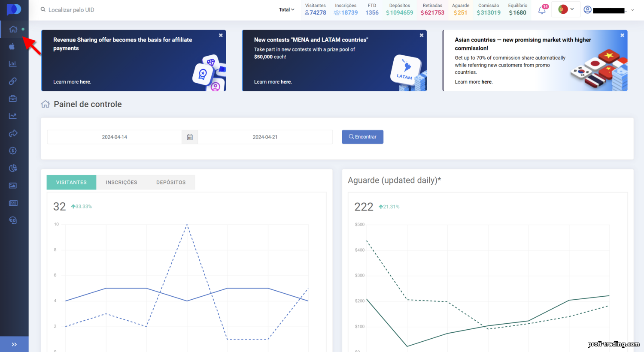This screenshot has height=352, width=644.
Task: Click the Retiradas $621753 header stat
Action: pos(432,9)
